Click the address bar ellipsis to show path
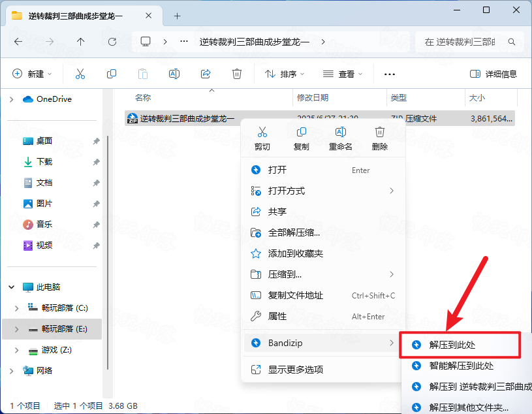Screen dimensions: 532x414 click(184, 41)
